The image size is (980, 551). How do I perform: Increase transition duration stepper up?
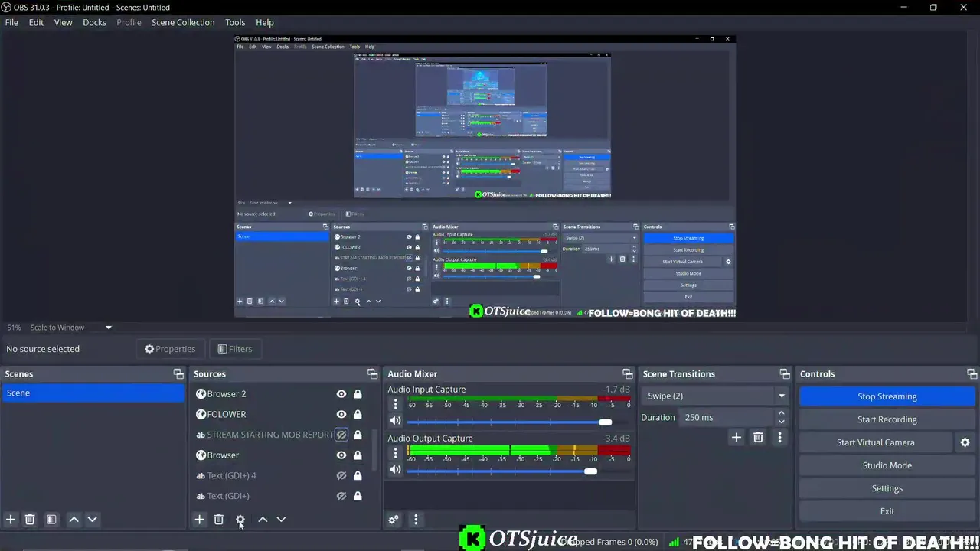[x=781, y=413]
